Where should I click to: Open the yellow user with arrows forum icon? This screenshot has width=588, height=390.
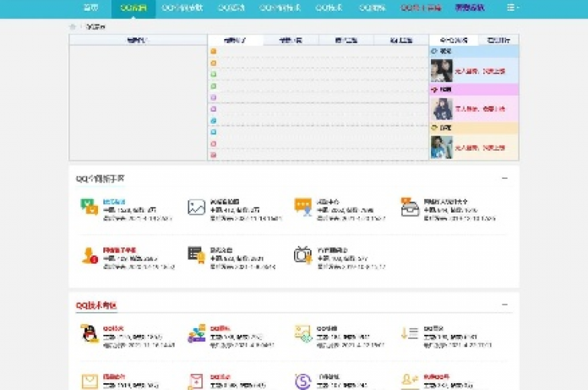tap(410, 381)
